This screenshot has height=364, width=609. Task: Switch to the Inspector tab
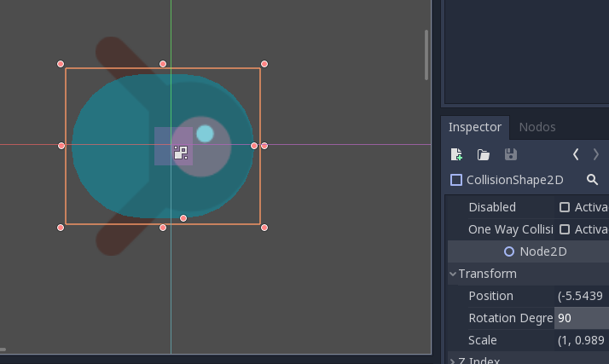(x=475, y=127)
